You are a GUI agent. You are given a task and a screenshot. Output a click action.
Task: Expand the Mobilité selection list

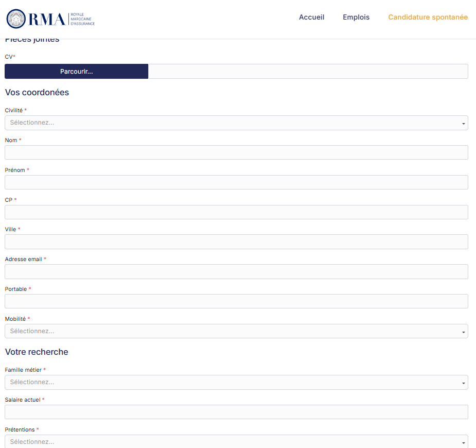(x=237, y=331)
